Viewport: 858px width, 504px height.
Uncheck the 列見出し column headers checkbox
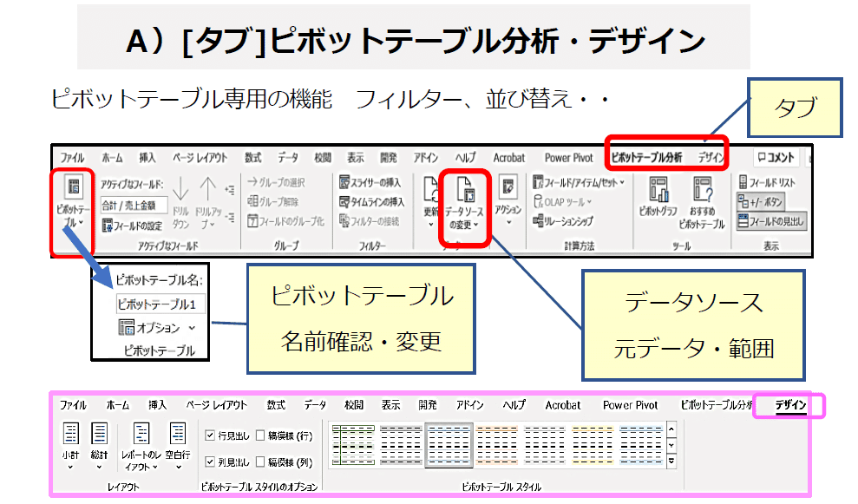click(210, 461)
